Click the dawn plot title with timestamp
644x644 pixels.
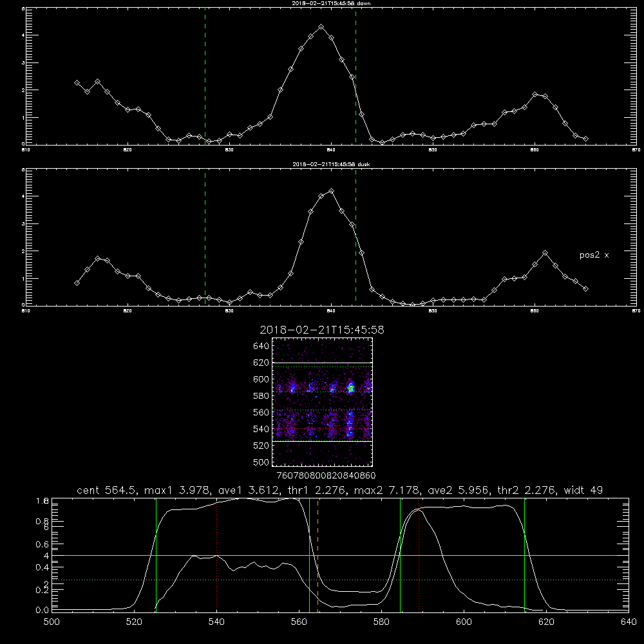click(332, 3)
